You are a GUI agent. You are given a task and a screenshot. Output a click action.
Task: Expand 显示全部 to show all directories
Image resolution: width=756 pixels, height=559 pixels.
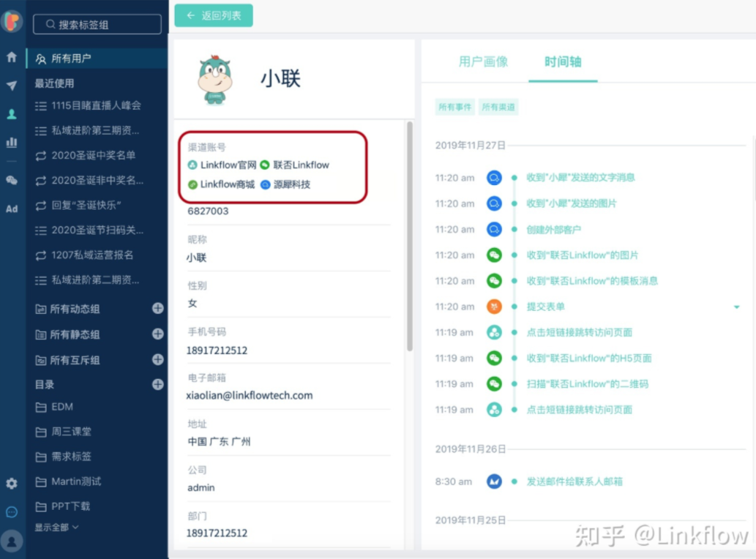[56, 528]
